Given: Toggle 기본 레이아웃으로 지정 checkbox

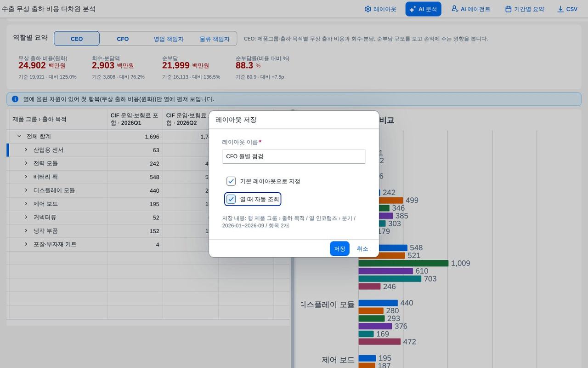Looking at the screenshot, I should pyautogui.click(x=231, y=181).
